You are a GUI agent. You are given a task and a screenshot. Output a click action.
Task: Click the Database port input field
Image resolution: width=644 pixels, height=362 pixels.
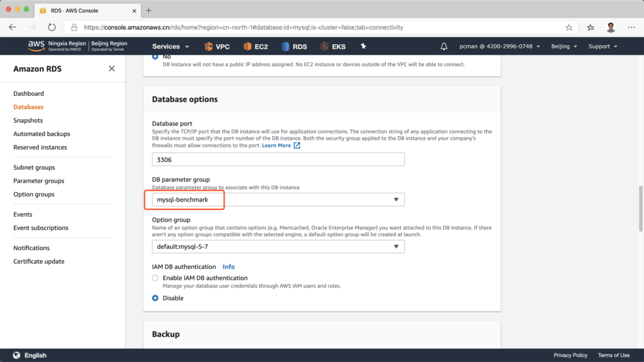[278, 160]
